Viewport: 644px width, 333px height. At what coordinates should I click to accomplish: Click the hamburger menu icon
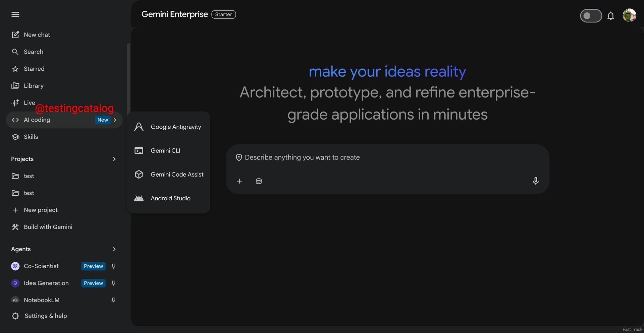[x=15, y=14]
